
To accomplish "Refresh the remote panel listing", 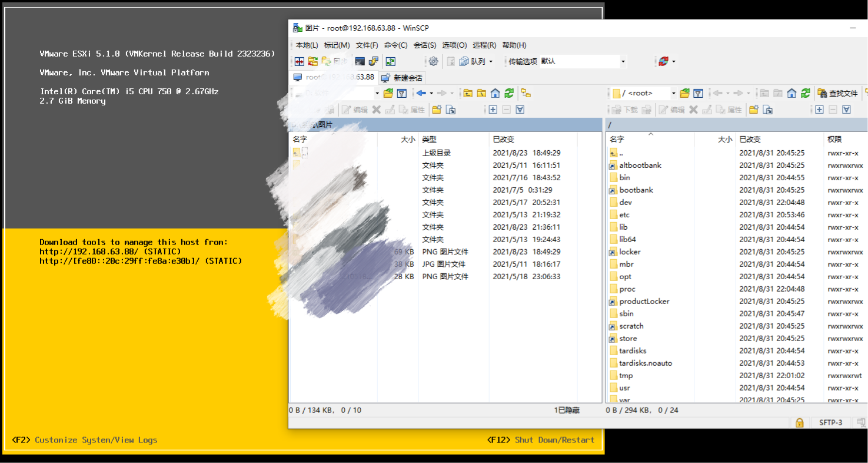I will tap(806, 93).
